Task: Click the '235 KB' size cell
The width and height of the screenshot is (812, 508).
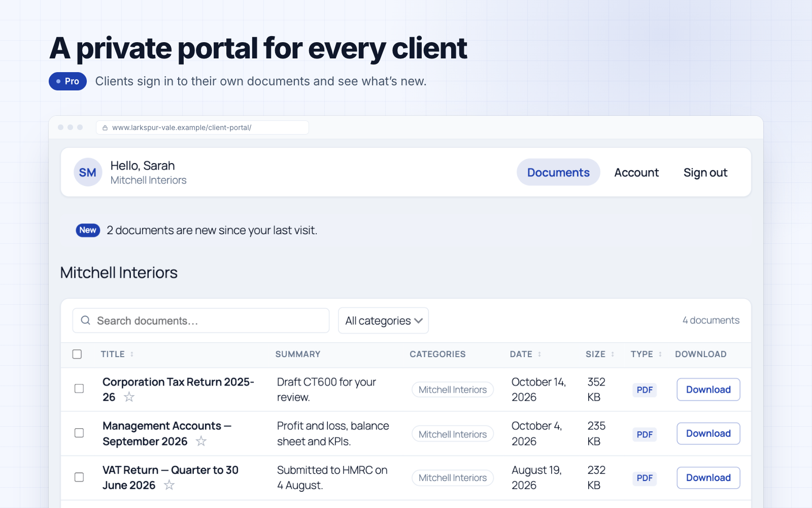Action: pyautogui.click(x=596, y=433)
